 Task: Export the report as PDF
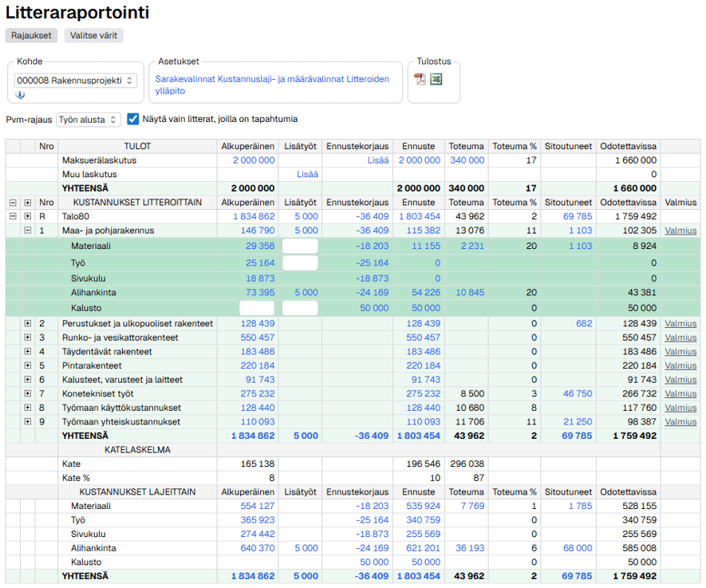click(x=420, y=79)
